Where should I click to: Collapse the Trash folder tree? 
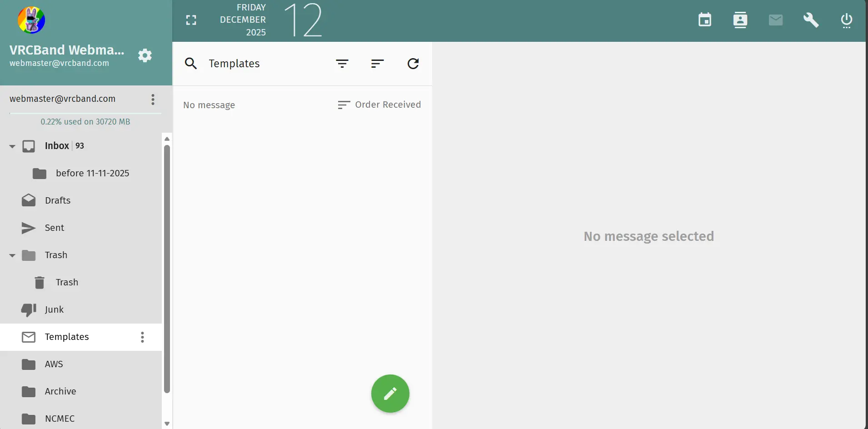click(x=12, y=255)
